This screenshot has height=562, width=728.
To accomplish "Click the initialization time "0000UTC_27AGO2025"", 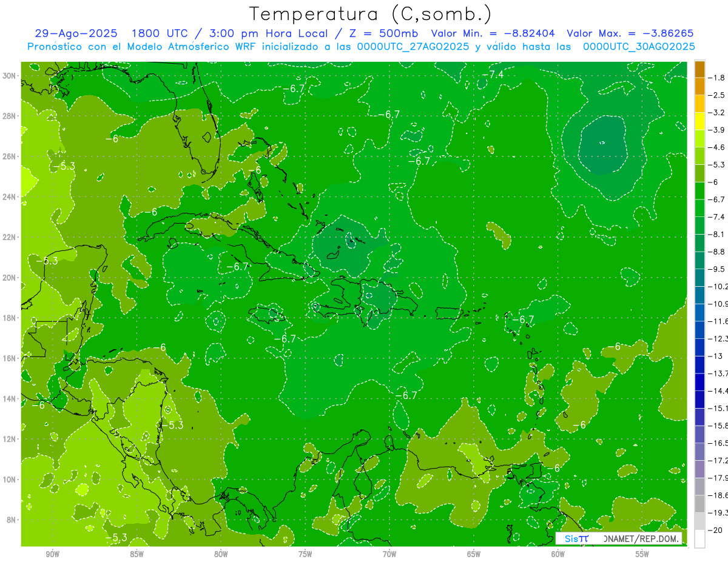I will [413, 47].
